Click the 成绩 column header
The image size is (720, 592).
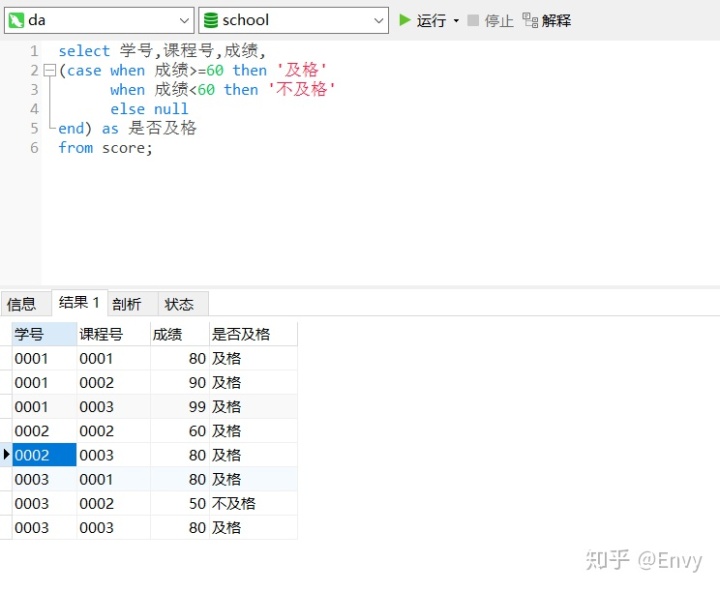(x=180, y=334)
